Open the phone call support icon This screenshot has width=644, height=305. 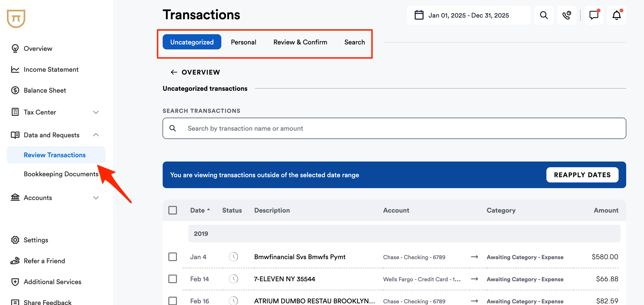(567, 15)
